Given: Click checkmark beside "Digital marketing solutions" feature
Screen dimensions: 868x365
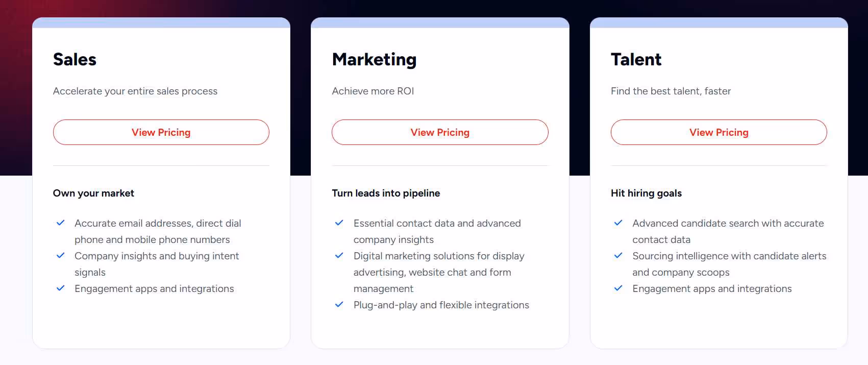Looking at the screenshot, I should click(x=339, y=256).
